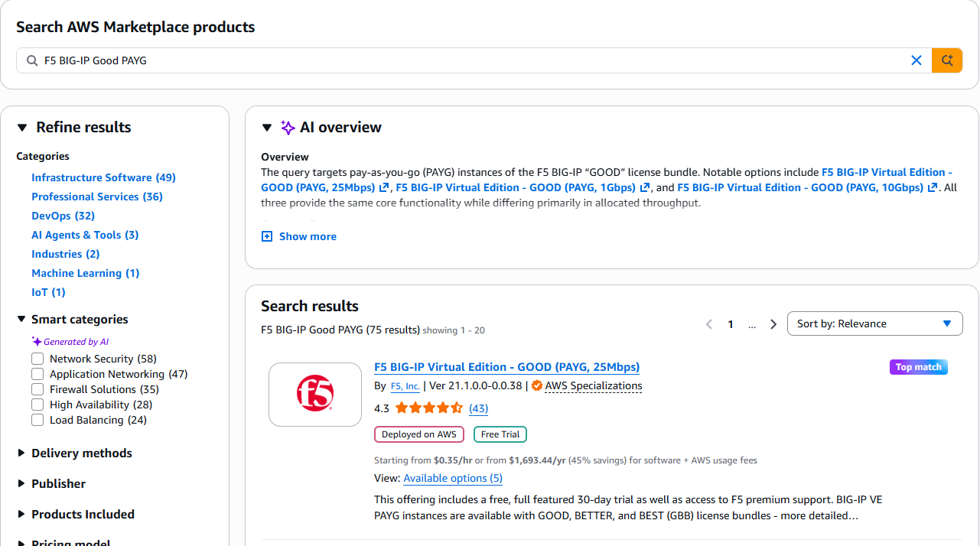
Task: Click the AI overview sparkle icon
Action: click(288, 128)
